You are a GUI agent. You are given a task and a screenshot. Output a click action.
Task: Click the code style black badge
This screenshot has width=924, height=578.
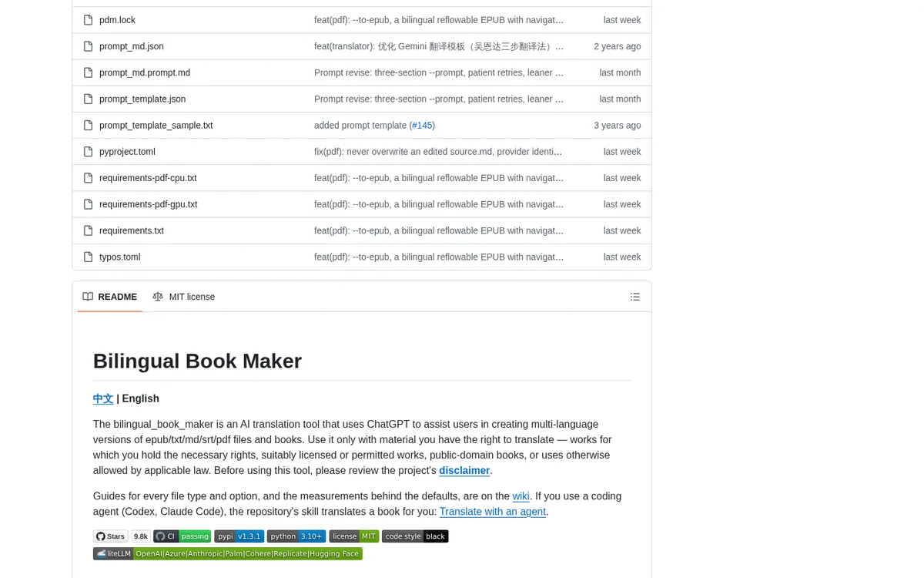pos(415,536)
